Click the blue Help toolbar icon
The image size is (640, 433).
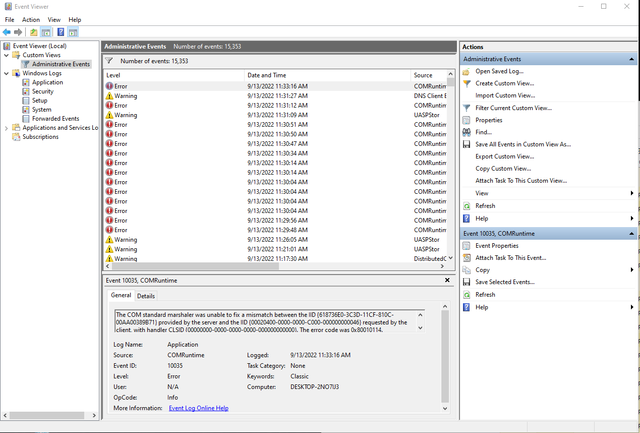pos(61,32)
